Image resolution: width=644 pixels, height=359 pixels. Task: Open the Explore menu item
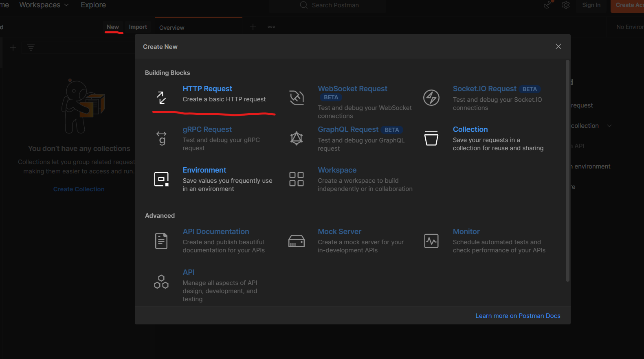93,5
